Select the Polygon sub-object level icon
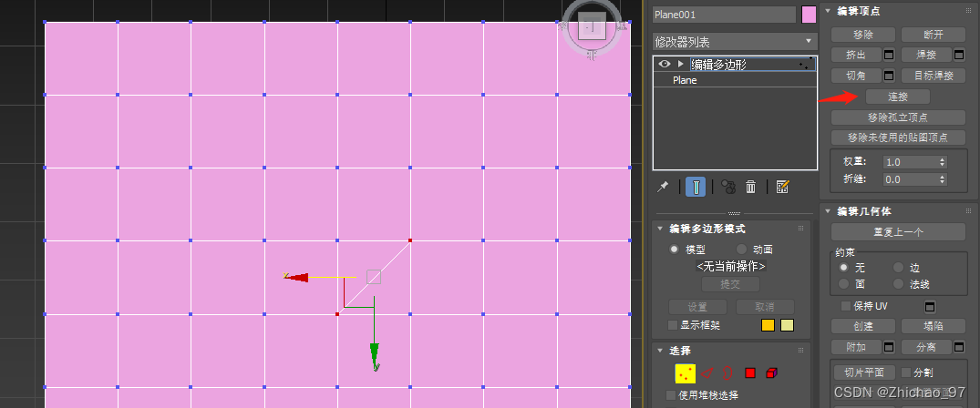The height and width of the screenshot is (408, 980). (750, 373)
